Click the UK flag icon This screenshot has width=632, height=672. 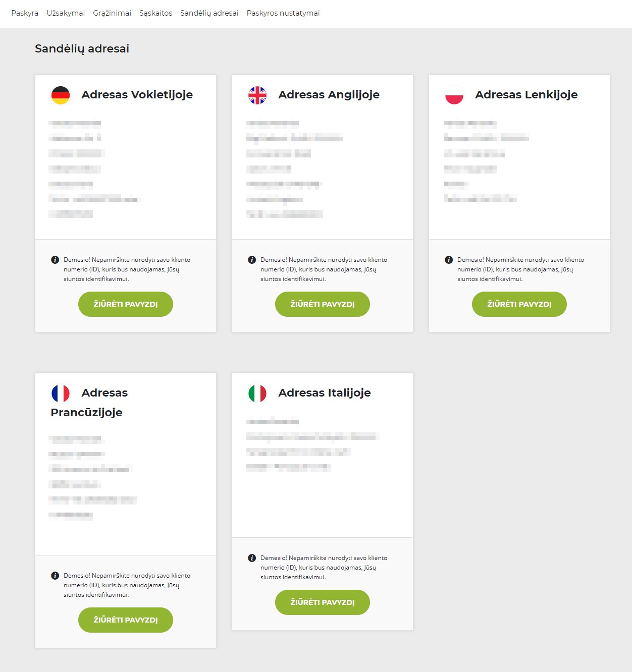click(x=257, y=95)
